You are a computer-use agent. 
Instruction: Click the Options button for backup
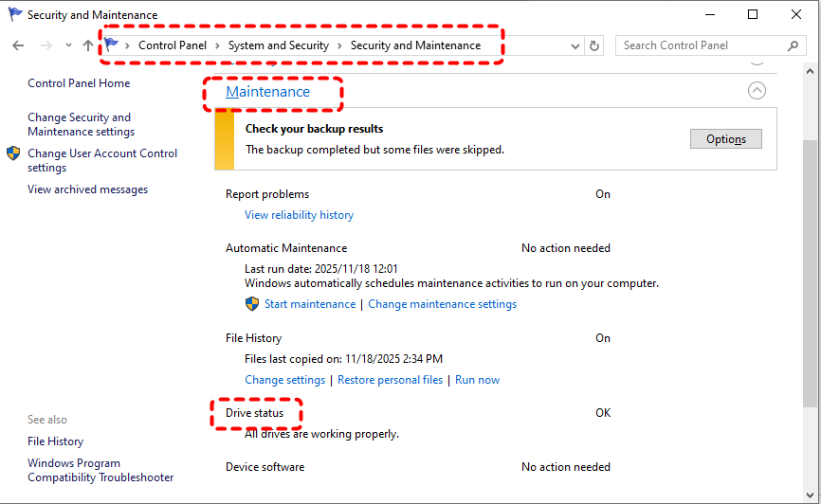coord(725,139)
